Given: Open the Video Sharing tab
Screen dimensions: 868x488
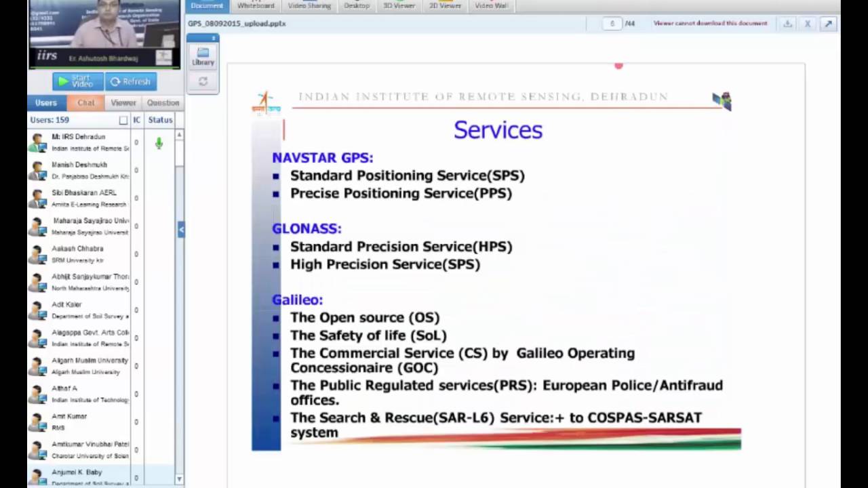Looking at the screenshot, I should (309, 5).
